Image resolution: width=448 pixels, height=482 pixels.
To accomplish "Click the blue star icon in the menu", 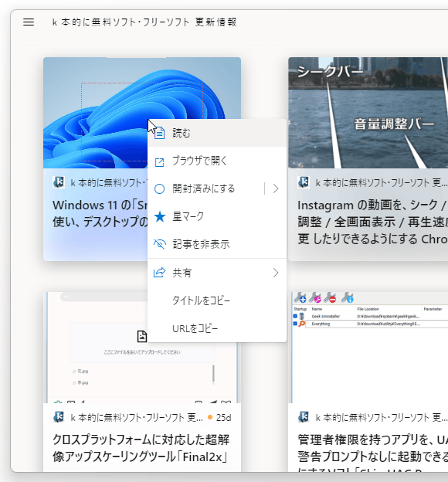I will [160, 216].
